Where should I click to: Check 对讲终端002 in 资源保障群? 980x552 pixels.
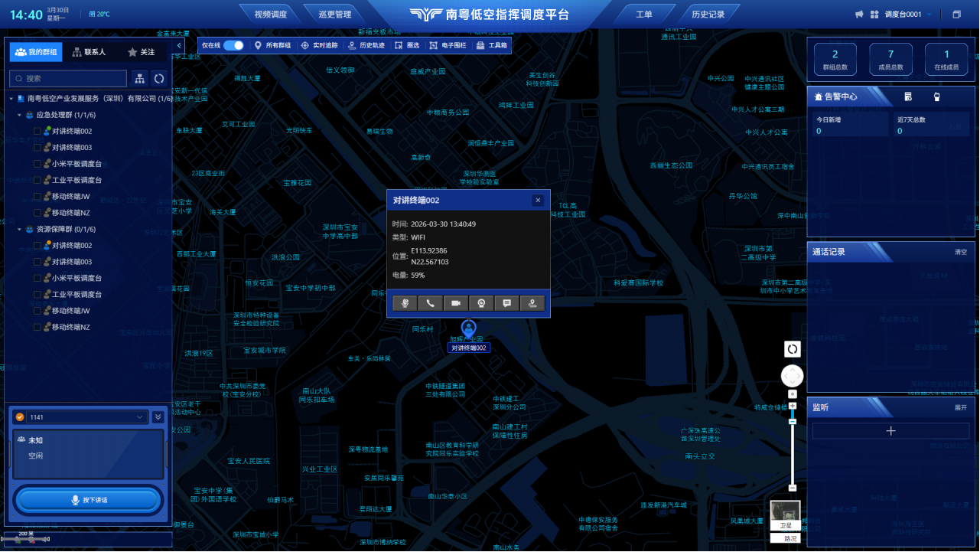tap(37, 246)
